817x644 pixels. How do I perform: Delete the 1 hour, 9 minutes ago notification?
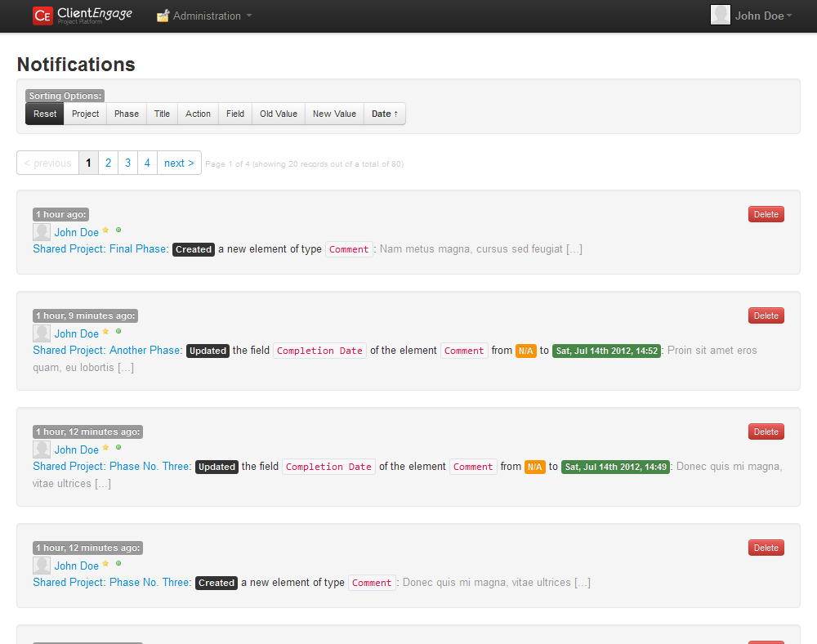766,315
